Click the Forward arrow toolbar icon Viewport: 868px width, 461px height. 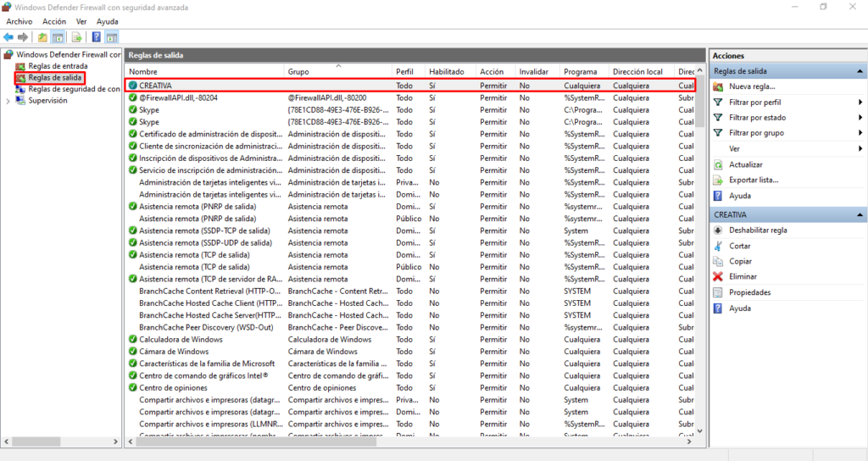(x=23, y=37)
